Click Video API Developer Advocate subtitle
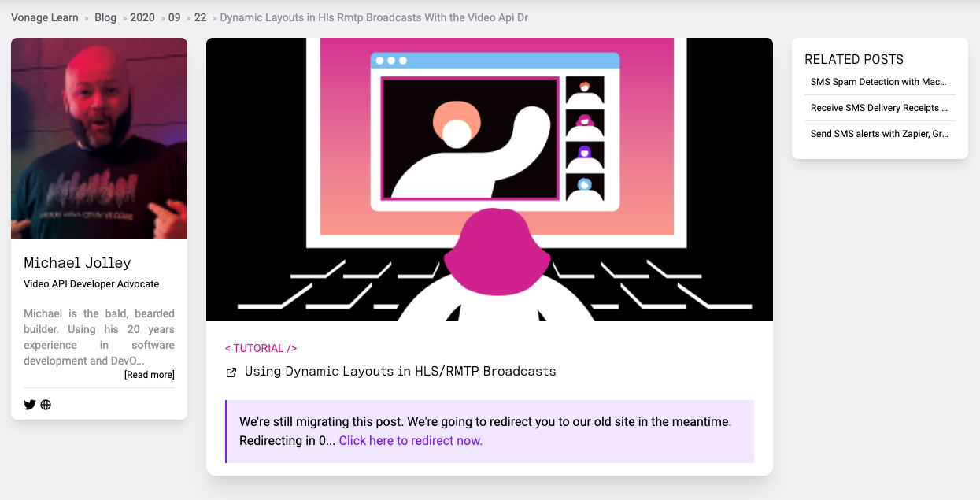Image resolution: width=980 pixels, height=500 pixels. click(x=91, y=283)
